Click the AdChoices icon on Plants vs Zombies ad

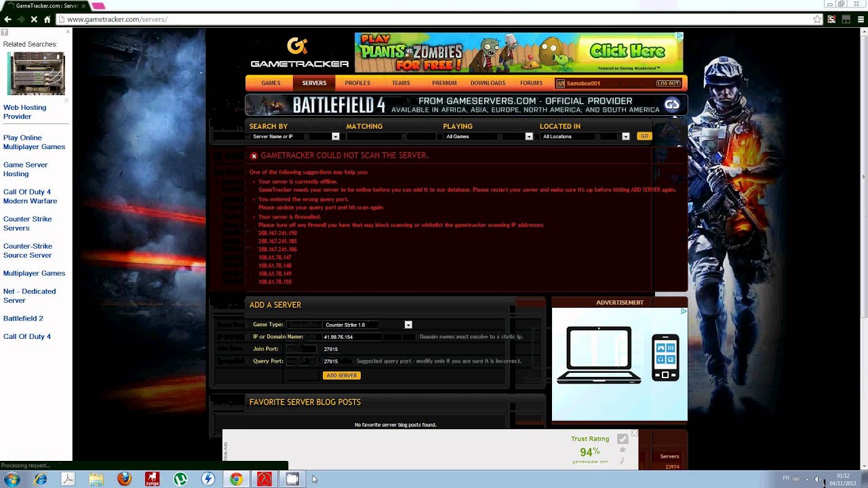tap(679, 36)
